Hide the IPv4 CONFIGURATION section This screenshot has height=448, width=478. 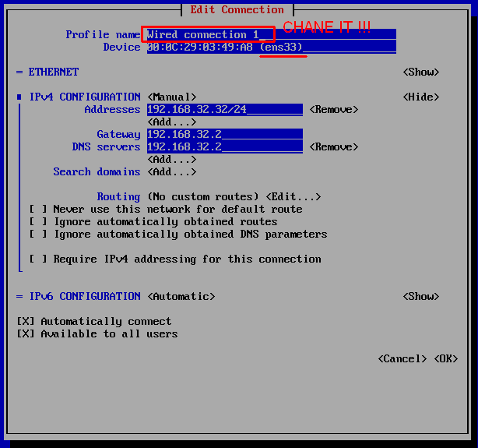(x=420, y=97)
